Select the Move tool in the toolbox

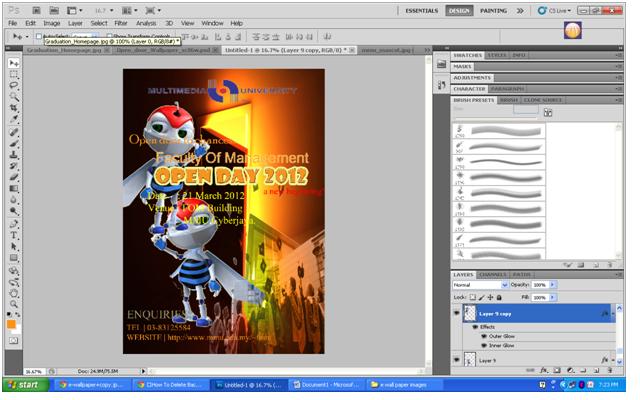point(14,63)
